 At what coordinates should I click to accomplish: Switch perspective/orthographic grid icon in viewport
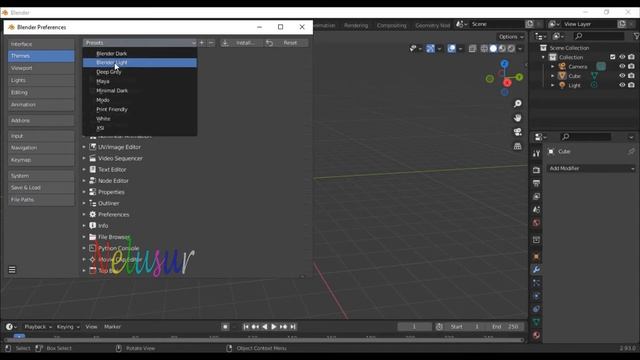point(518,146)
